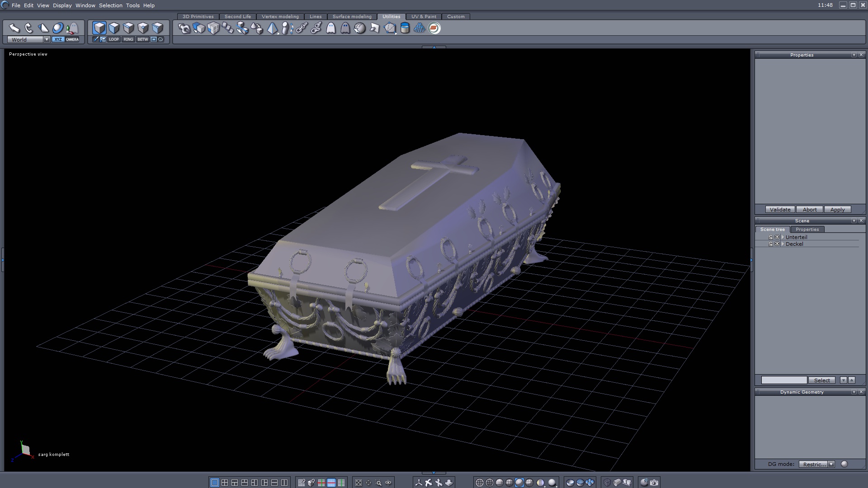868x488 pixels.
Task: Click the chain link utility icon
Action: (x=302, y=28)
